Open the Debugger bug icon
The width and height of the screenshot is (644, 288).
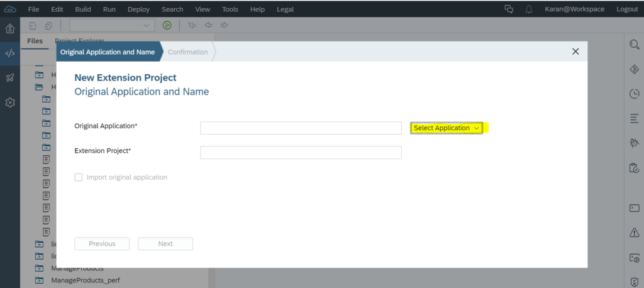click(634, 143)
